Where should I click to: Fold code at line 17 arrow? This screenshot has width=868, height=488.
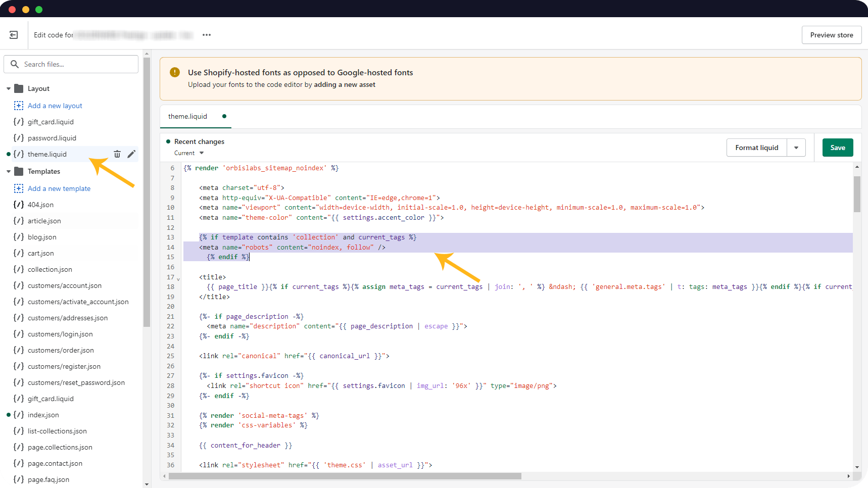(178, 279)
